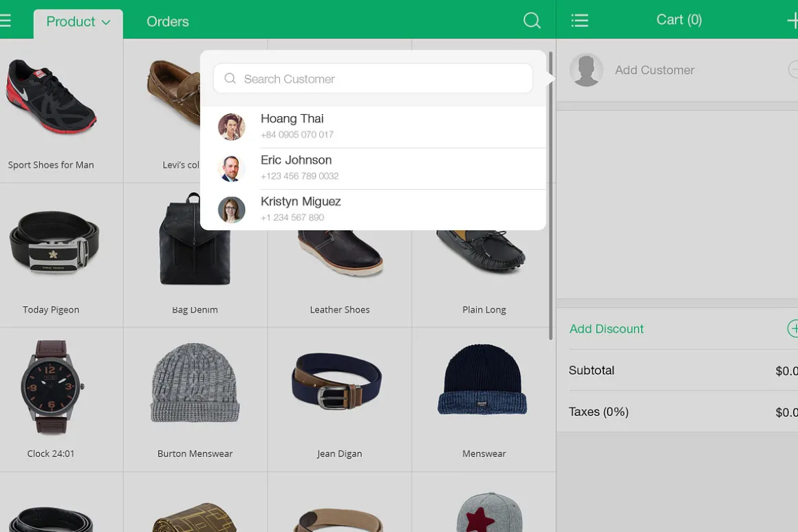Select customer Kristyn Miguez
Viewport: 798px width, 532px height.
pos(373,210)
